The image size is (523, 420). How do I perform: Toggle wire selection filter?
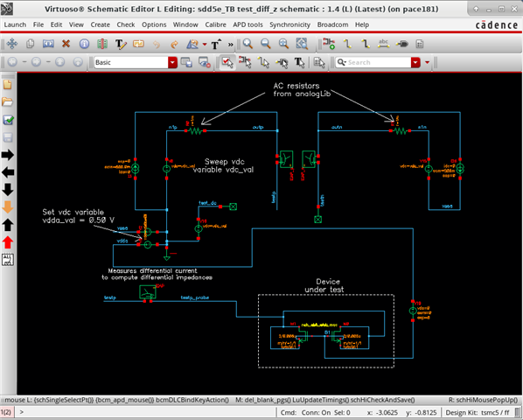click(x=263, y=62)
